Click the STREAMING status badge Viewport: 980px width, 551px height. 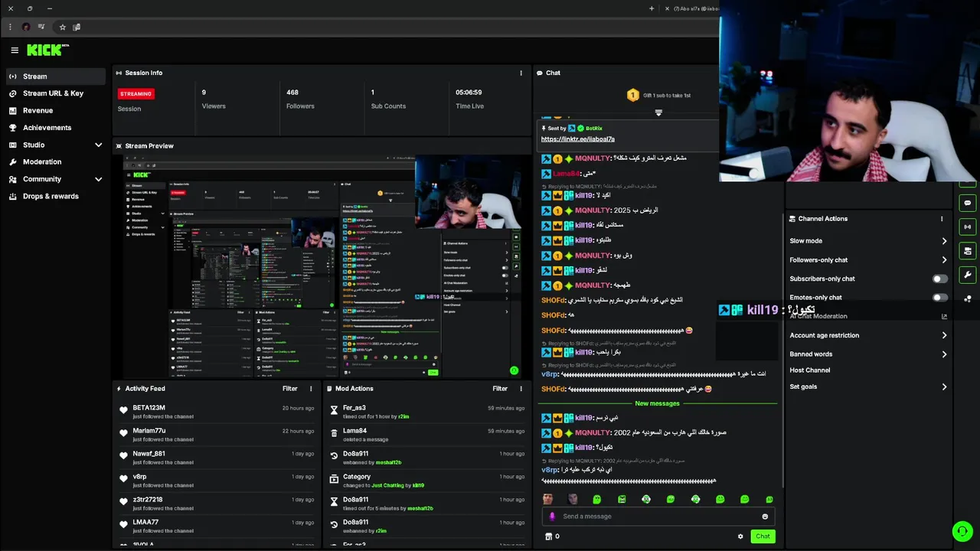coord(136,94)
